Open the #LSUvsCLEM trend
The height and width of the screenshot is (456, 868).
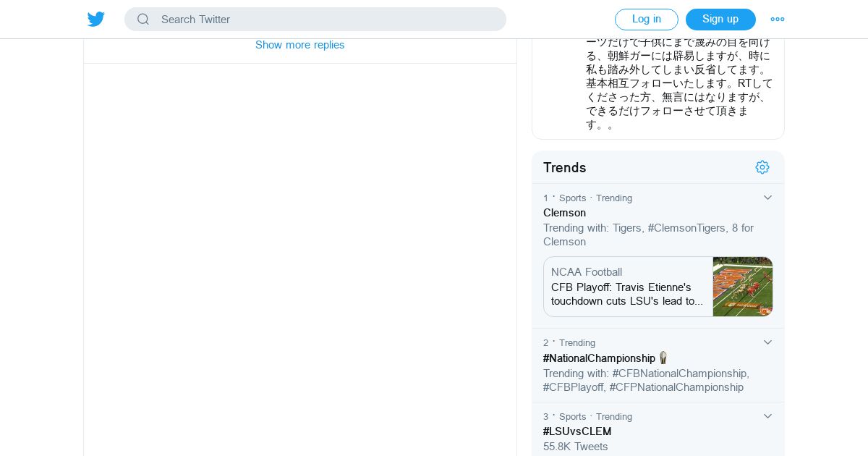577,431
